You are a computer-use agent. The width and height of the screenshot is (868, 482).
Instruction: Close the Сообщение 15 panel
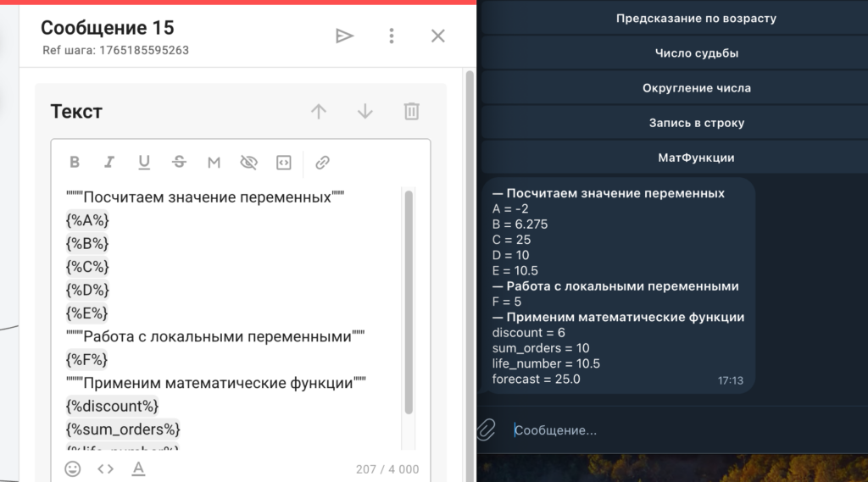[x=437, y=36]
